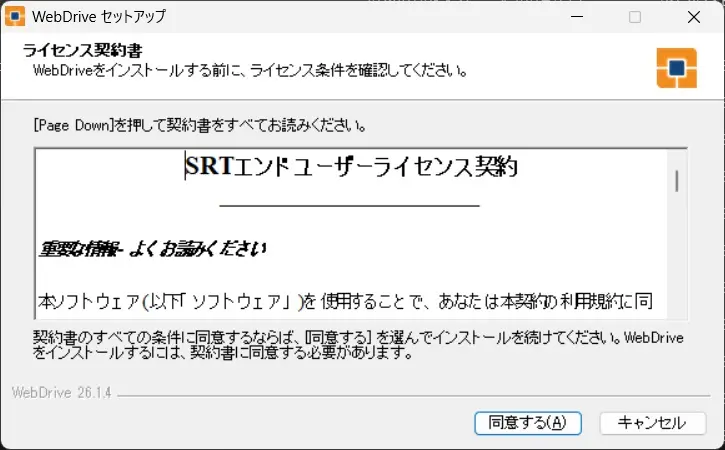Click the キャンセル cancel button

tap(652, 423)
